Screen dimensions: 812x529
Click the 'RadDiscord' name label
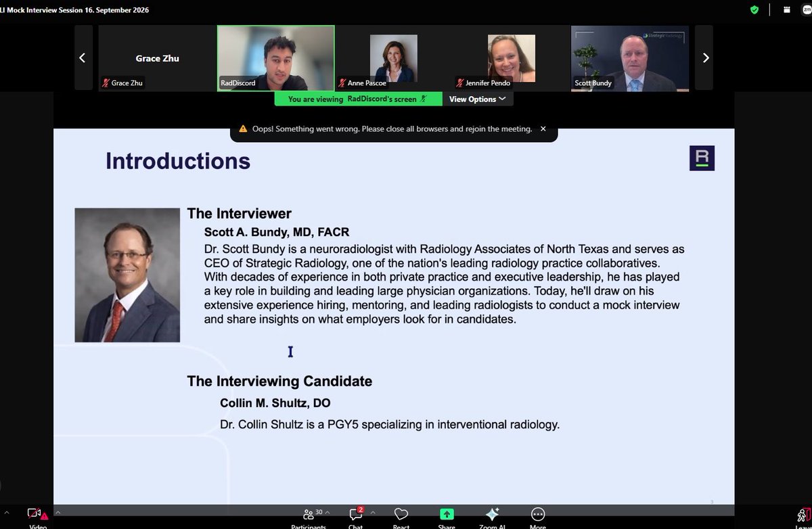[238, 83]
